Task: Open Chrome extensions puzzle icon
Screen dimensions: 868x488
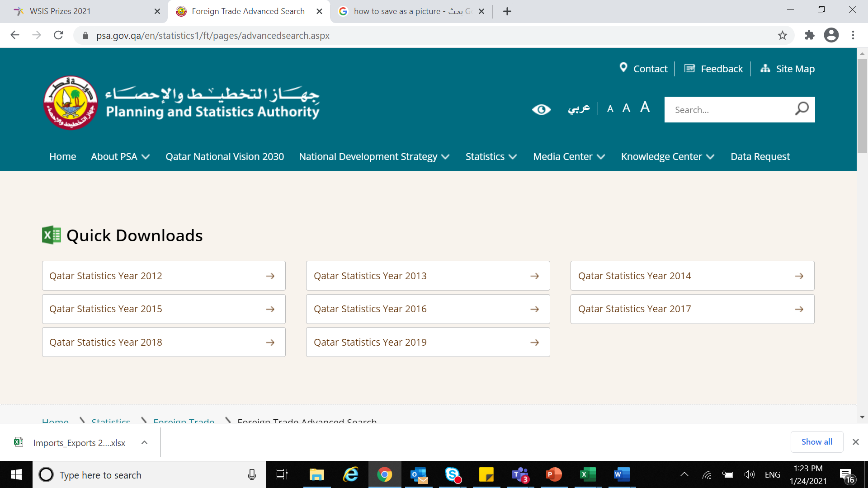Action: [809, 35]
